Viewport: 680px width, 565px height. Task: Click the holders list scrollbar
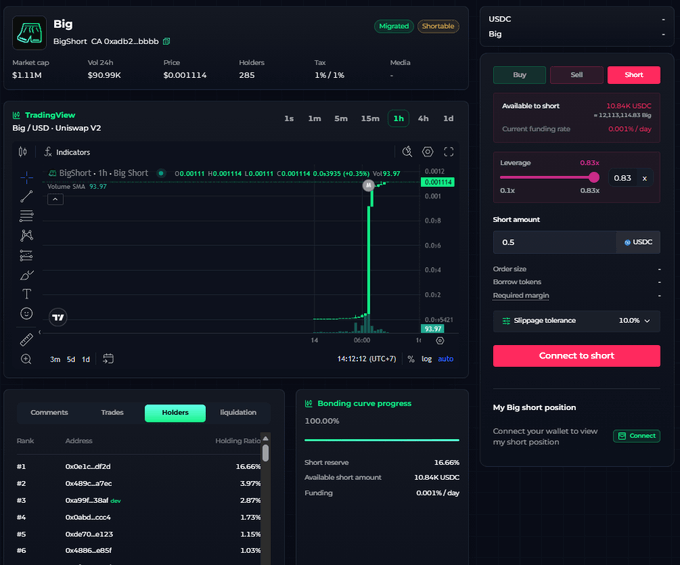pos(265,453)
